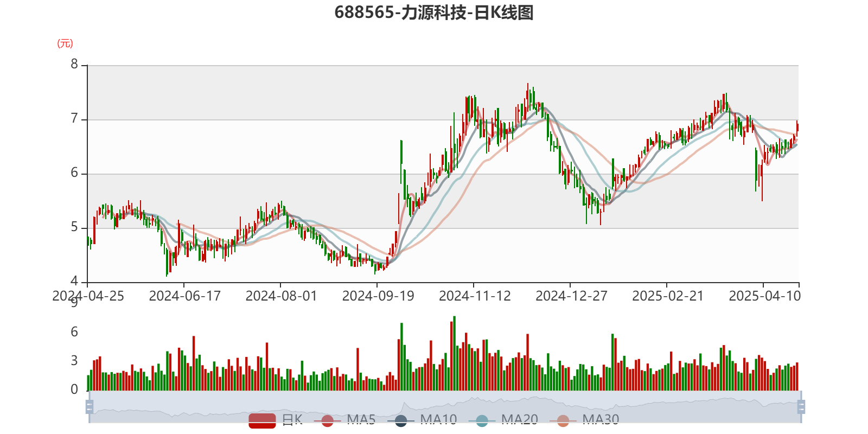The height and width of the screenshot is (434, 868).
Task: Click the price axis label 8
Action: pyautogui.click(x=74, y=65)
